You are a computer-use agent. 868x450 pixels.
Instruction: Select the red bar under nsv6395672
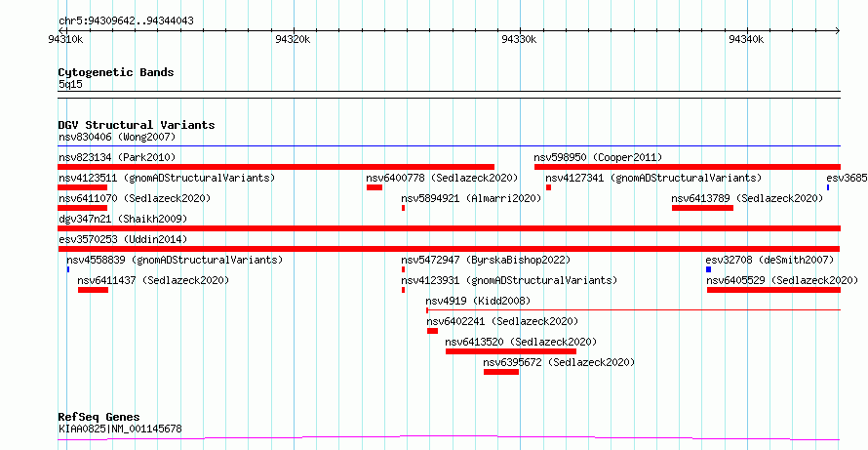(501, 372)
